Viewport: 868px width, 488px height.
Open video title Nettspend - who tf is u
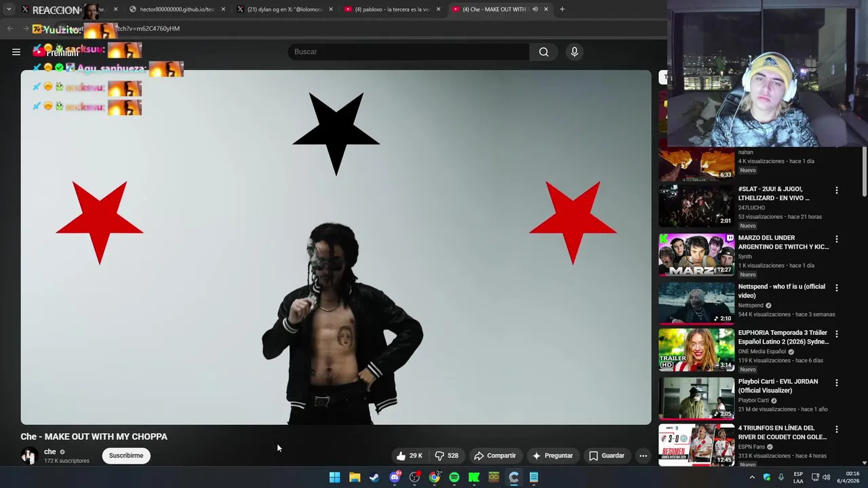click(x=781, y=291)
